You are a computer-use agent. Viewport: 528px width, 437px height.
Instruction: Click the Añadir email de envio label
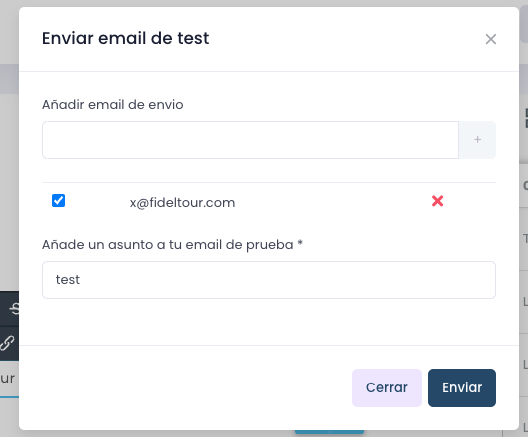[112, 105]
